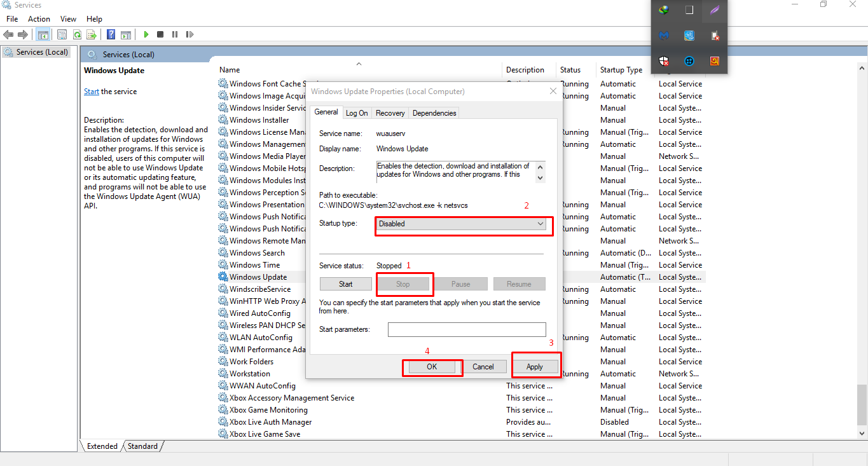Close the Windows Update Properties dialog
Screen dimensions: 868x466
553,92
